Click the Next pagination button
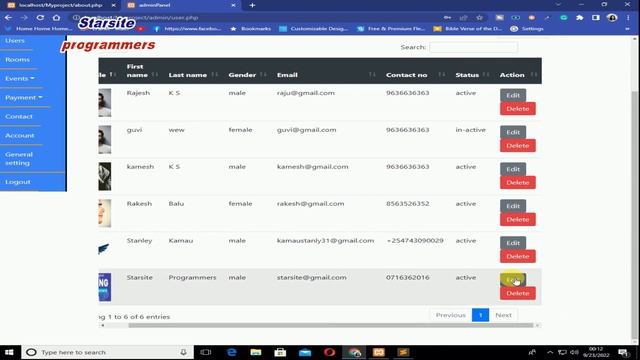This screenshot has height=360, width=640. [x=503, y=315]
